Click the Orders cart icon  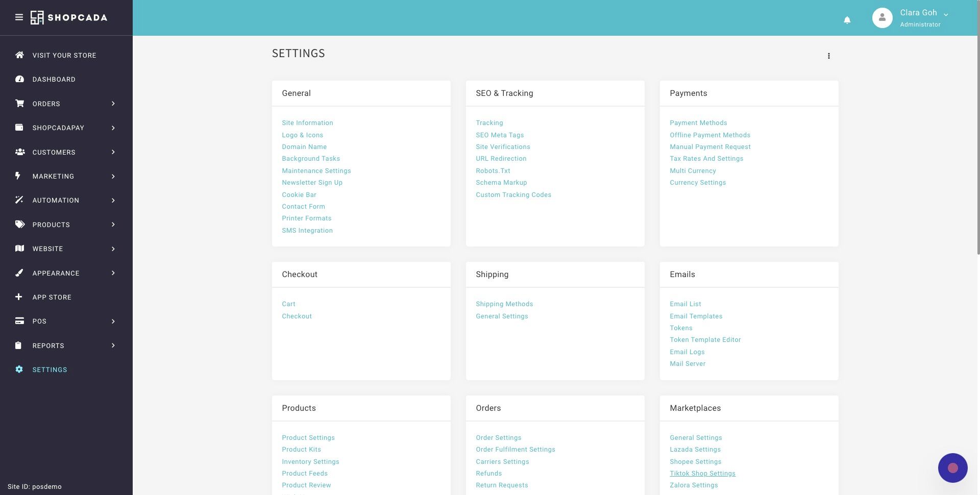(x=19, y=103)
